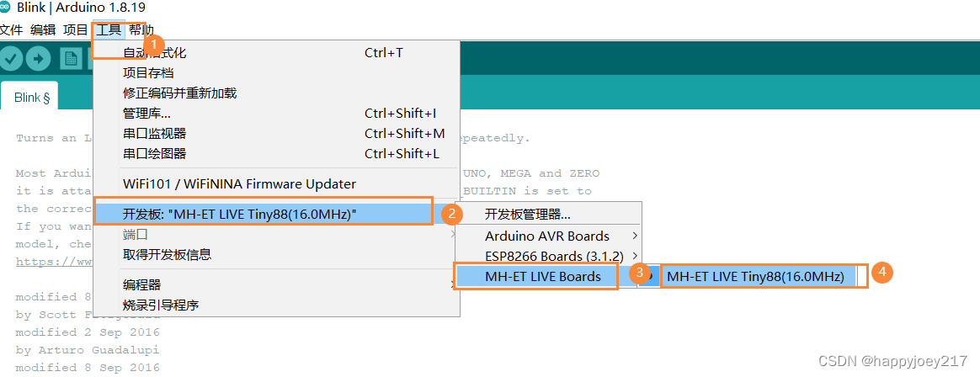Open 串口监视器 serial monitor
The image size is (980, 377).
pyautogui.click(x=275, y=133)
